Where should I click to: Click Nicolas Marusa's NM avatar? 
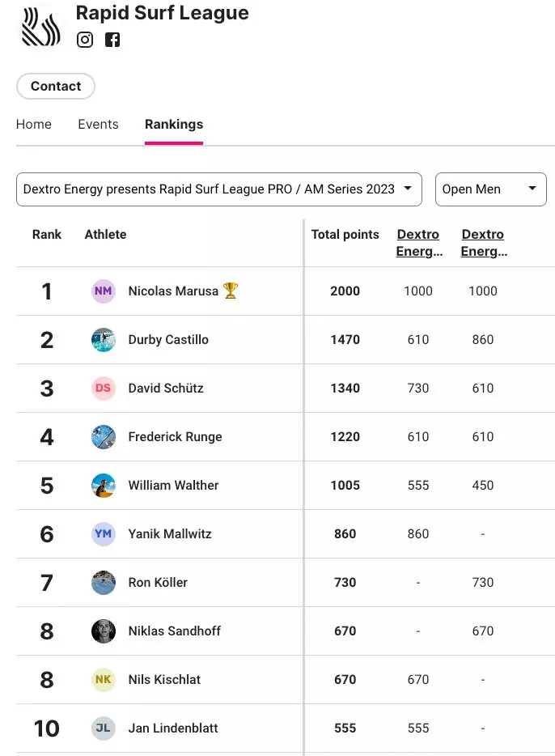[103, 291]
